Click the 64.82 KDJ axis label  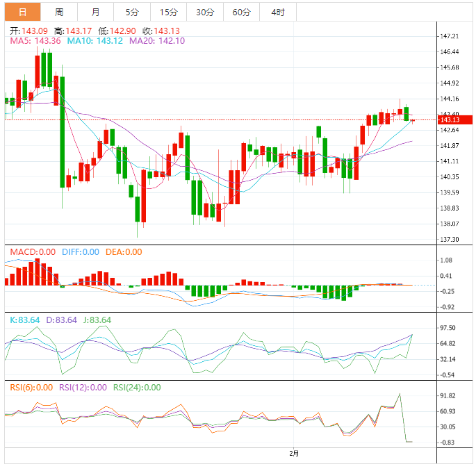pyautogui.click(x=448, y=344)
